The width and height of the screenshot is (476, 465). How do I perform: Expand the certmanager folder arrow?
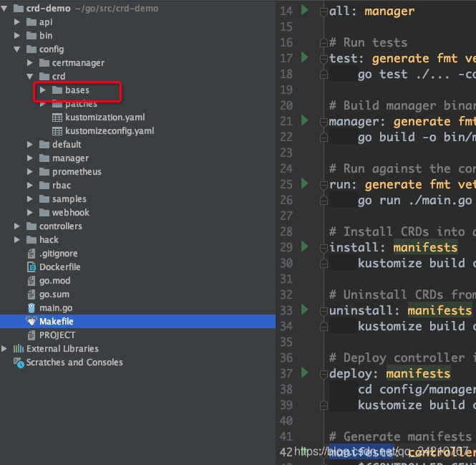pyautogui.click(x=30, y=63)
